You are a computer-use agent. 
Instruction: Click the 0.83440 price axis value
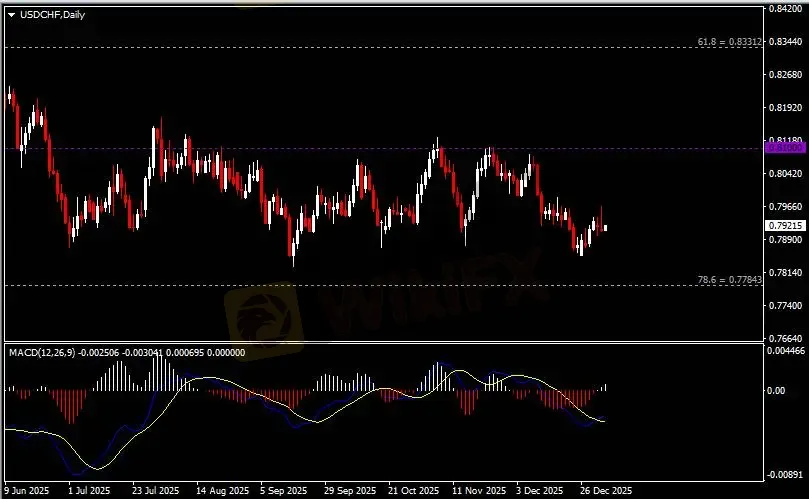(x=785, y=42)
